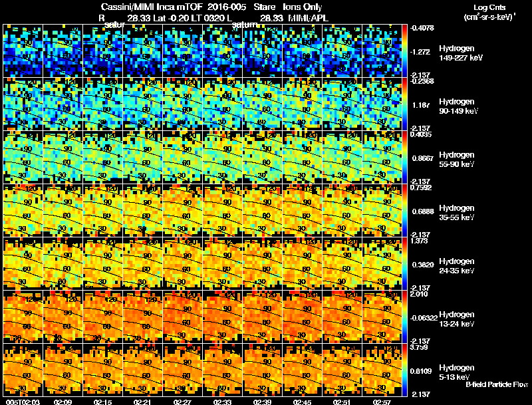Select the color bar for 55-90 keV row
This screenshot has width=532, height=405.
click(x=404, y=158)
